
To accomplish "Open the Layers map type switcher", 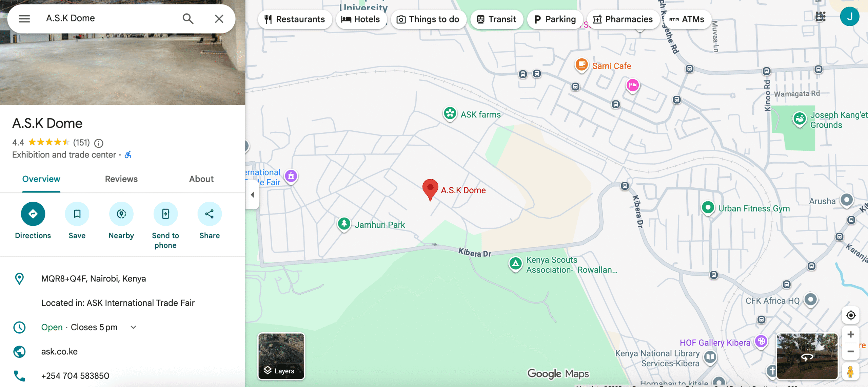I will (281, 356).
